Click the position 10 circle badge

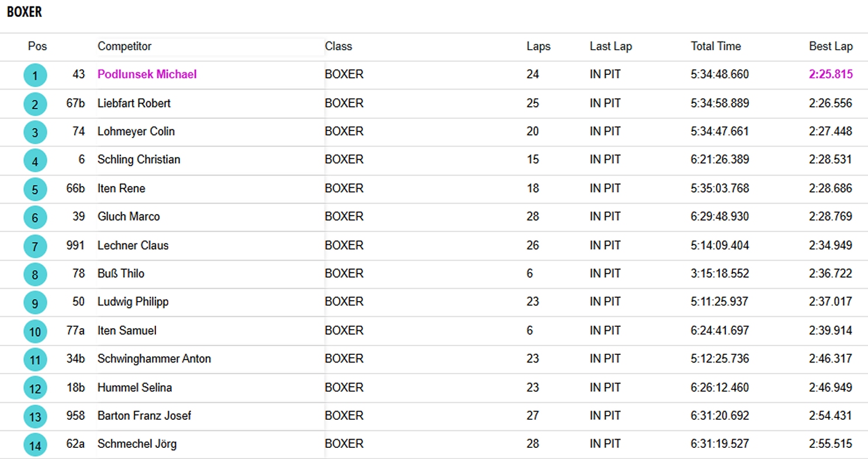(35, 332)
